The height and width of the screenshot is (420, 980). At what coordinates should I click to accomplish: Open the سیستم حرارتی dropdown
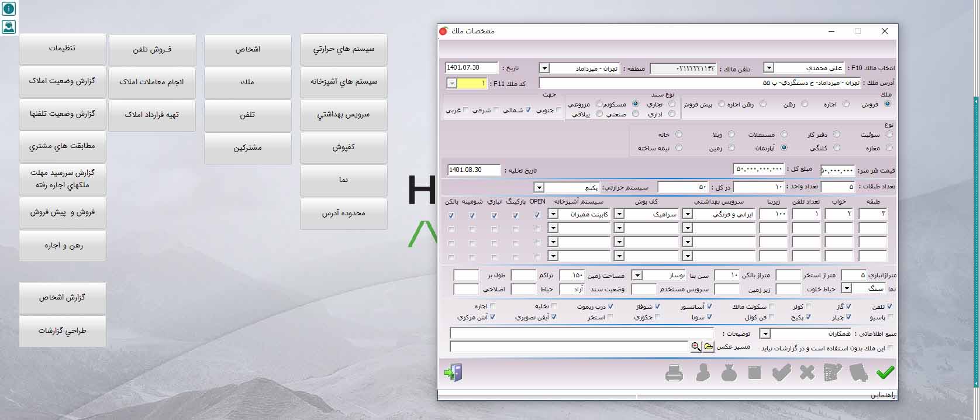[539, 188]
